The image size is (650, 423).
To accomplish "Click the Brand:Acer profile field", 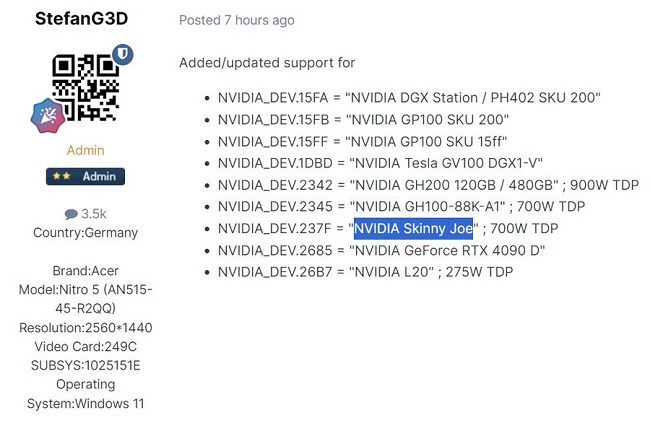I will point(85,271).
